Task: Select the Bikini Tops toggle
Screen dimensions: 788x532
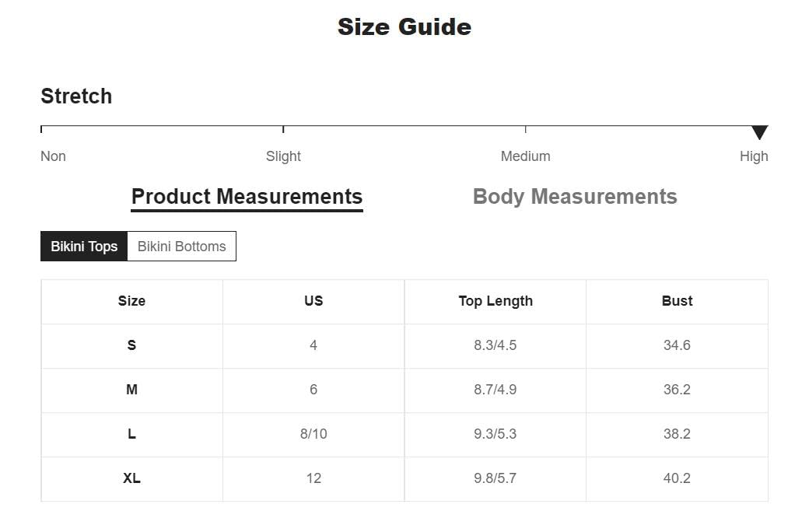Action: click(x=84, y=247)
